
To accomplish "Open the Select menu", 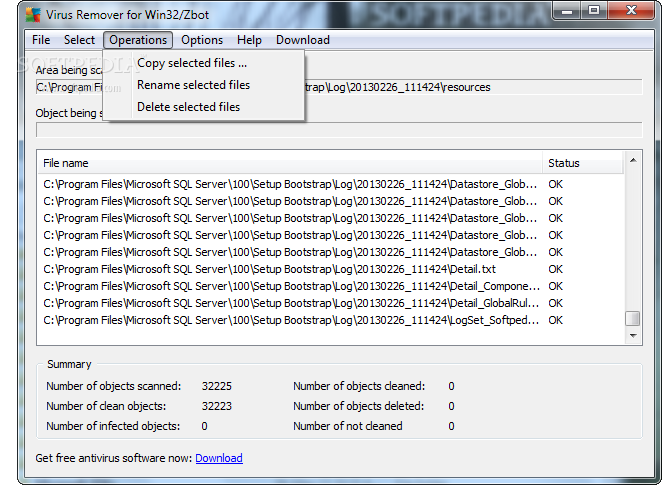I will [79, 40].
